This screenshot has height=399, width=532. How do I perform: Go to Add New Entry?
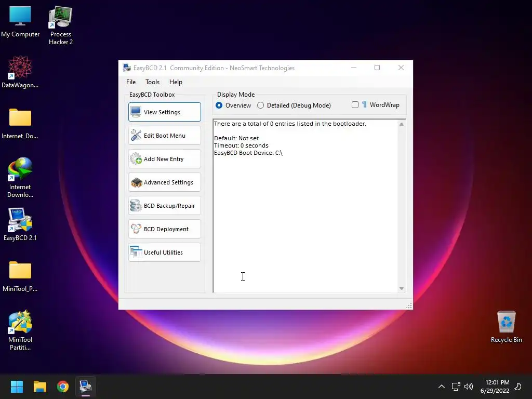coord(165,159)
